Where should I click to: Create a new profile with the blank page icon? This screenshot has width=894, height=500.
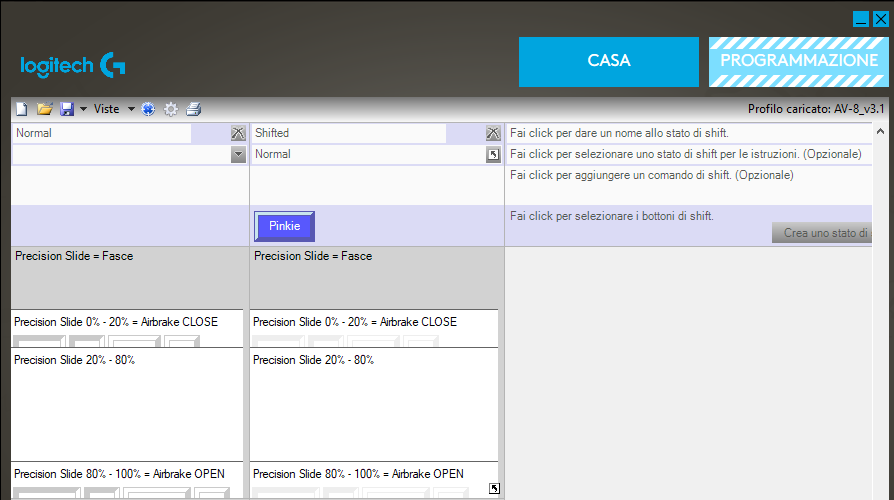pyautogui.click(x=23, y=109)
